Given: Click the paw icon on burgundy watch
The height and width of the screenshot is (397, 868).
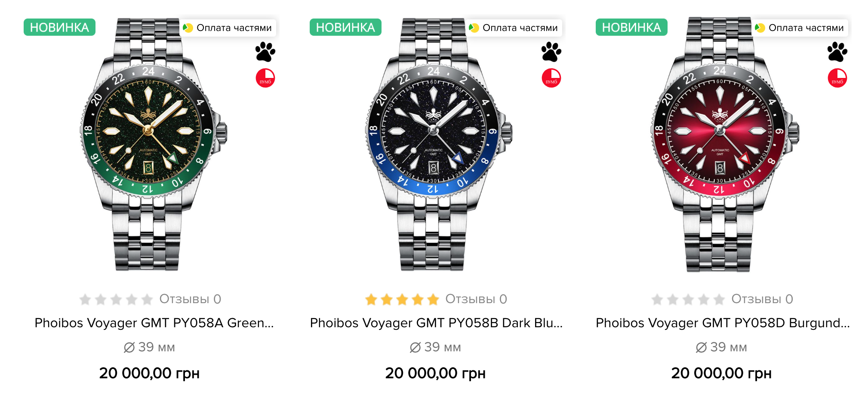Looking at the screenshot, I should (x=837, y=52).
